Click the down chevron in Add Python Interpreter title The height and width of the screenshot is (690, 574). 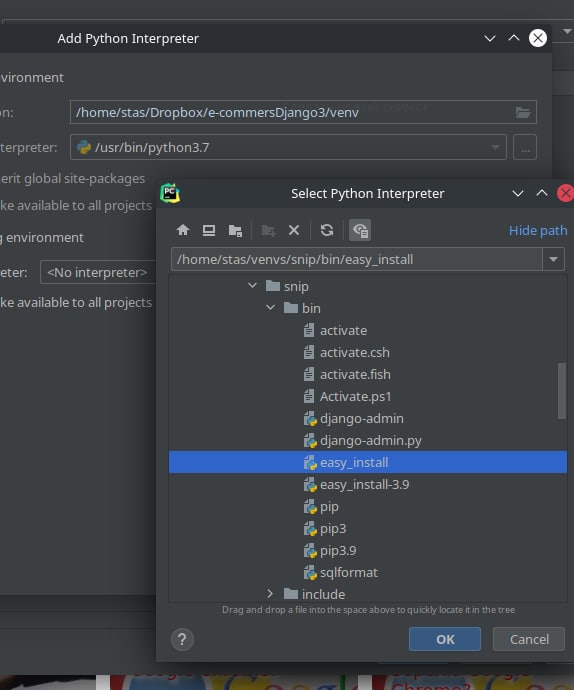(489, 38)
